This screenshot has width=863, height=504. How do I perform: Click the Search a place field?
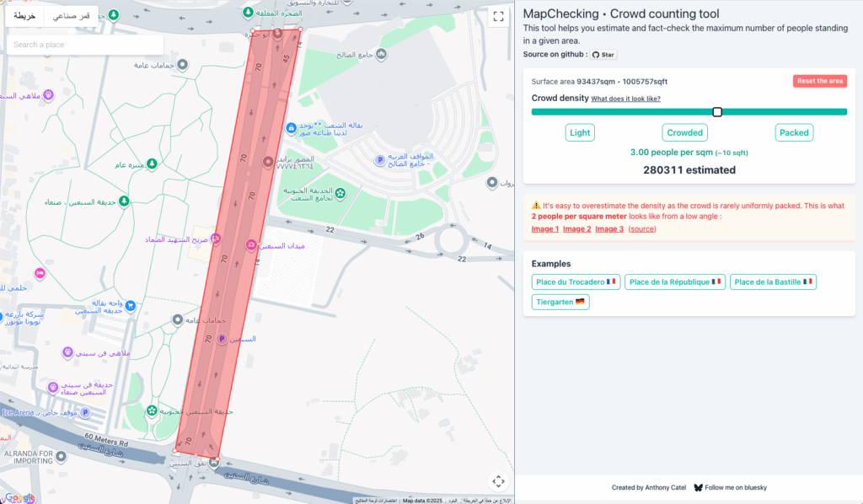coord(85,45)
